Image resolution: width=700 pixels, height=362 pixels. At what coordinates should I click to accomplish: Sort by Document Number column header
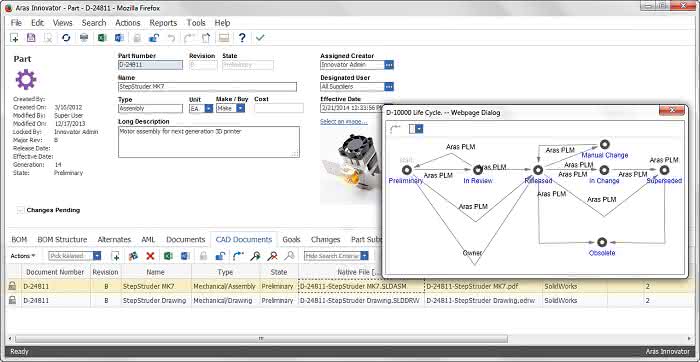[x=55, y=272]
